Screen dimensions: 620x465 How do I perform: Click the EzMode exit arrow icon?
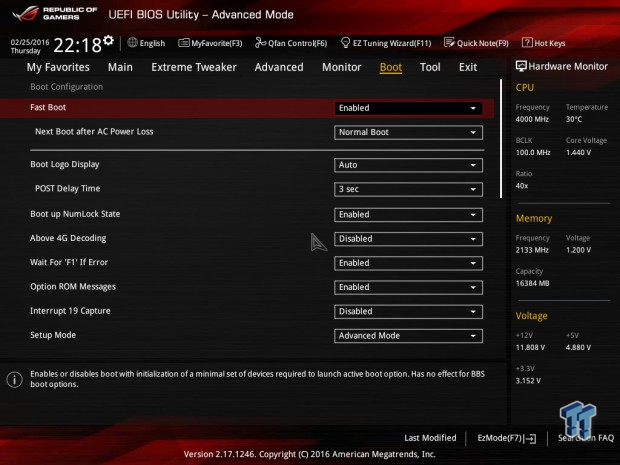click(x=529, y=439)
